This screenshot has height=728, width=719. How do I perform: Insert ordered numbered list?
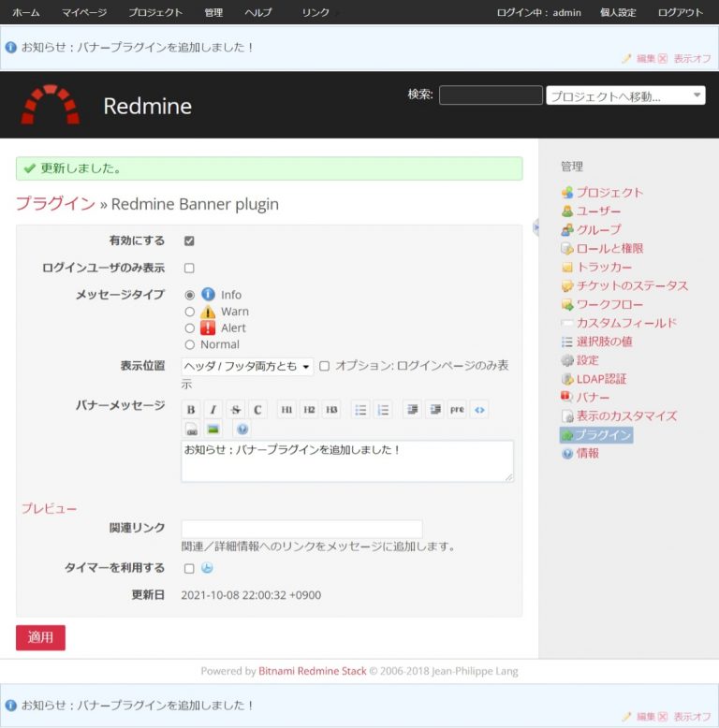click(383, 410)
